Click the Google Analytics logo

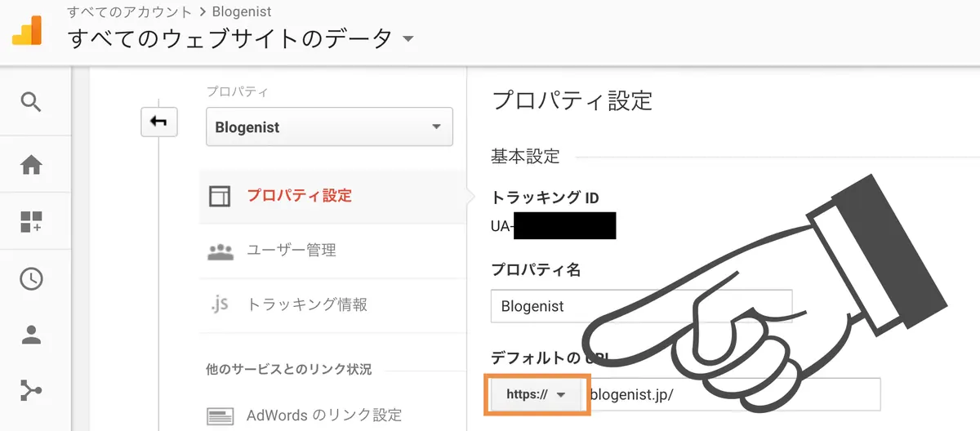tap(24, 29)
